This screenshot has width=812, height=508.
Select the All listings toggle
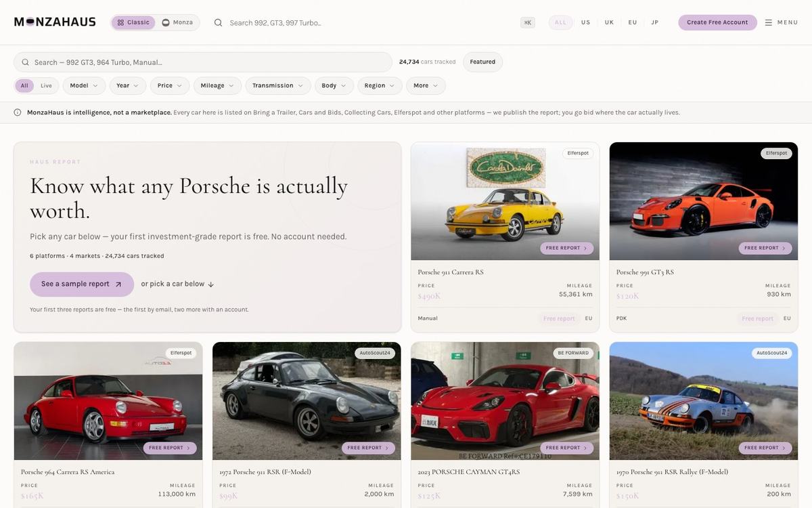24,86
